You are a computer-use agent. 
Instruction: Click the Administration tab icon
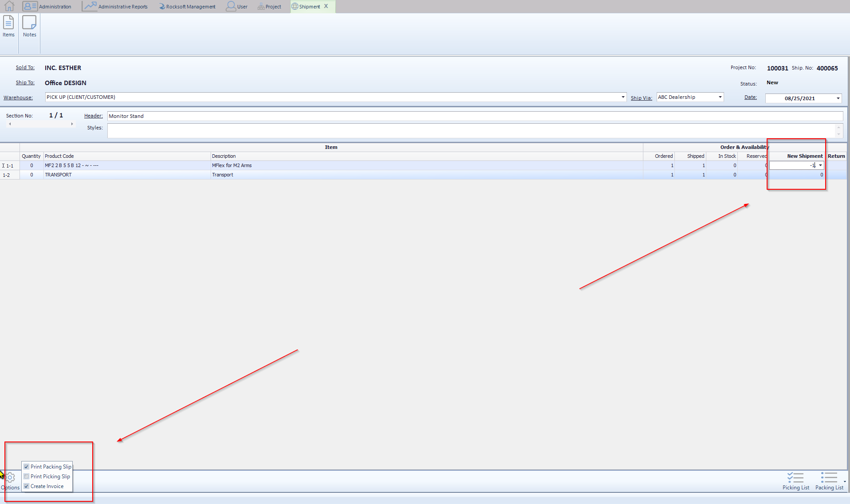pos(30,6)
